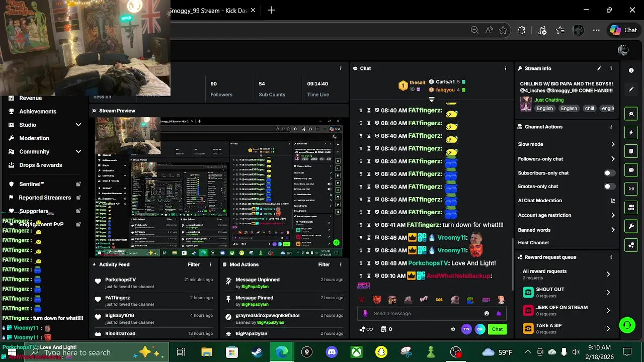This screenshot has height=362, width=644.
Task: Open Xbox app from the taskbar
Action: [x=356, y=352]
